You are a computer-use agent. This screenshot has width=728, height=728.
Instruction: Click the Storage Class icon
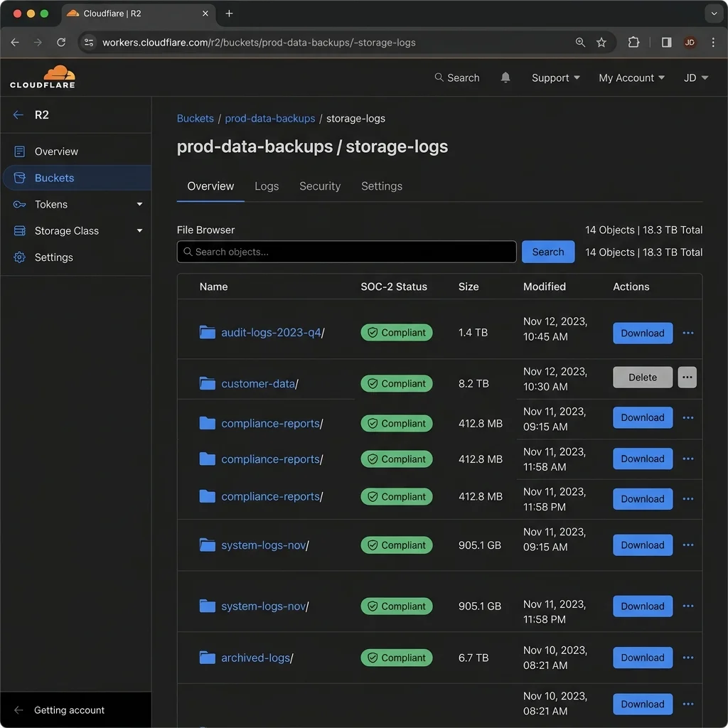point(19,231)
